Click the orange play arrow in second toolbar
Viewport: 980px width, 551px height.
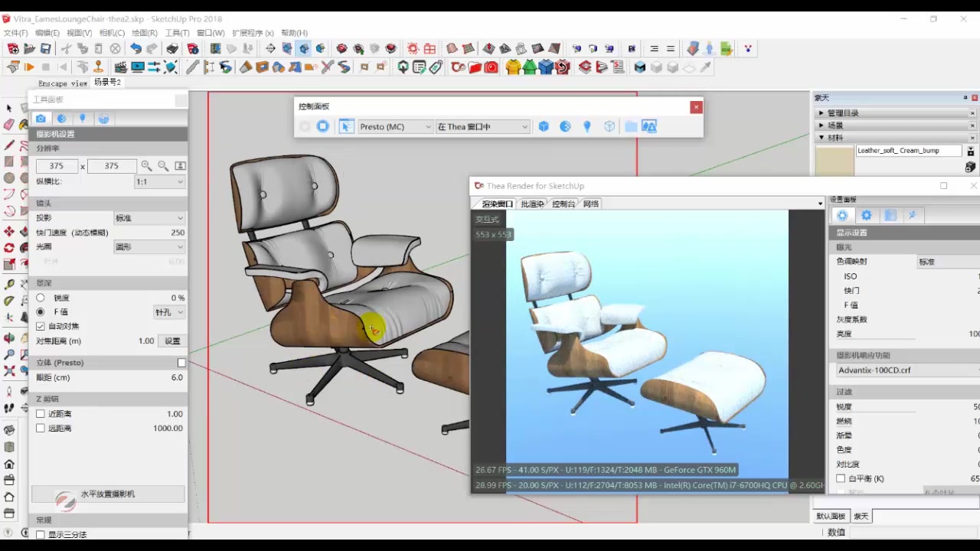tap(29, 67)
